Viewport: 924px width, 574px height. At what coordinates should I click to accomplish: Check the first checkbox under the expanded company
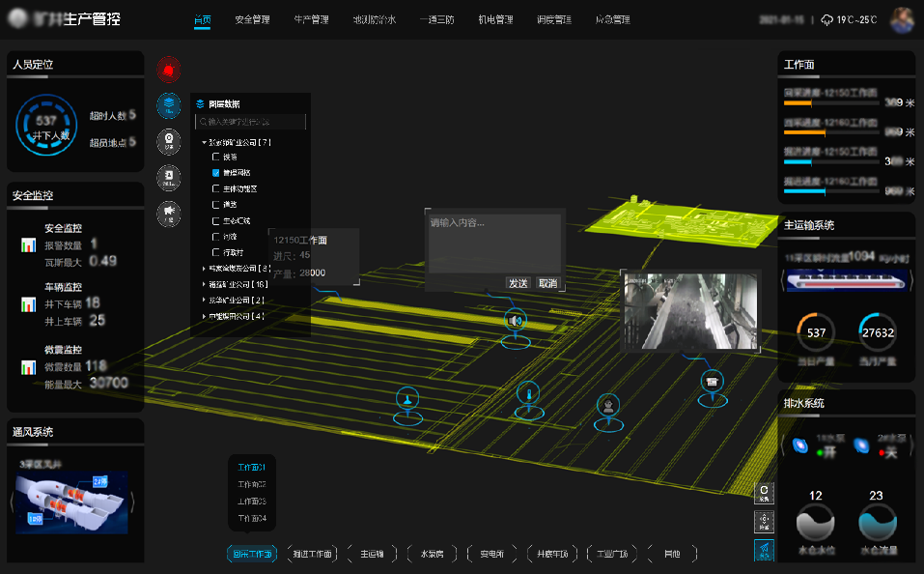pyautogui.click(x=216, y=157)
